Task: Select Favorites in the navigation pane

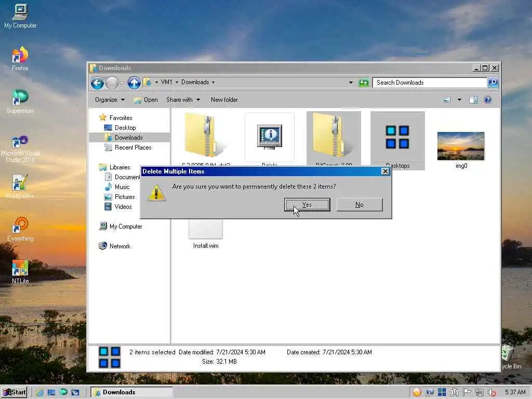Action: point(115,118)
